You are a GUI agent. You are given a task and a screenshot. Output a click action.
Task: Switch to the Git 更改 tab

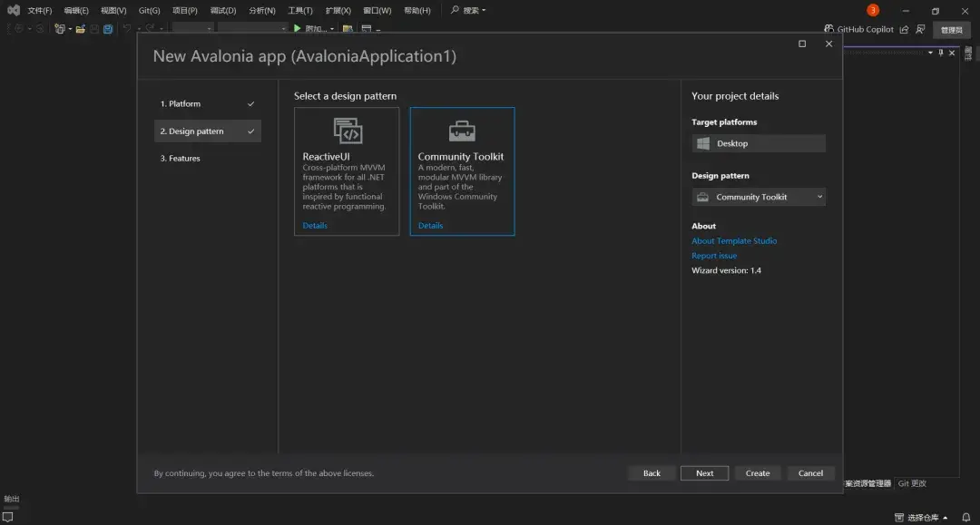[x=910, y=483]
